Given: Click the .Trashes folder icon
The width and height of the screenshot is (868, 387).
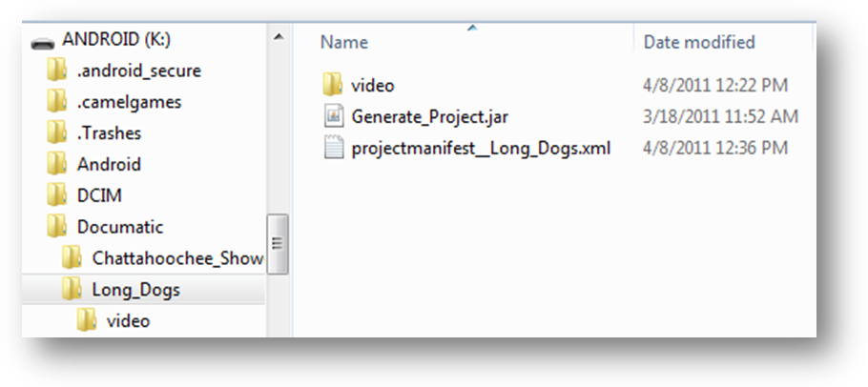Looking at the screenshot, I should click(57, 133).
